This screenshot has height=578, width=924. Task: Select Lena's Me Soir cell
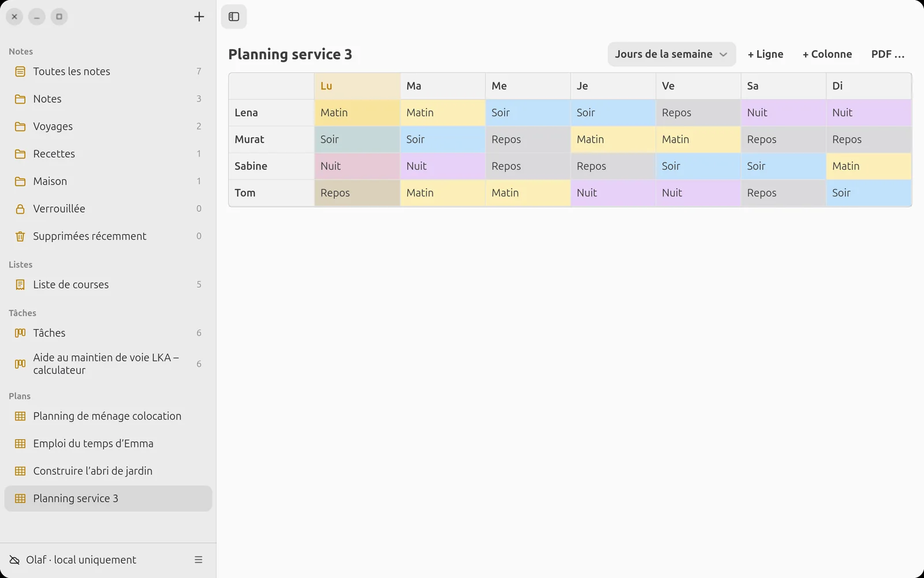tap(528, 113)
